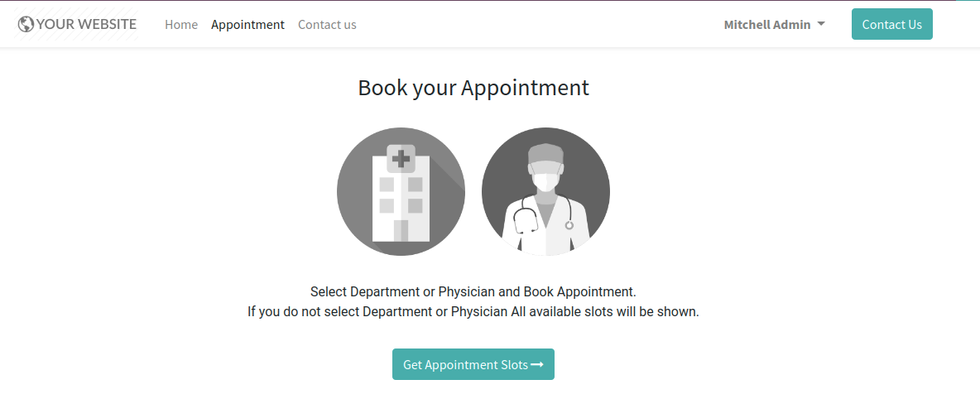The image size is (980, 399).
Task: Expand the Mitchell Admin dropdown caret
Action: [821, 24]
